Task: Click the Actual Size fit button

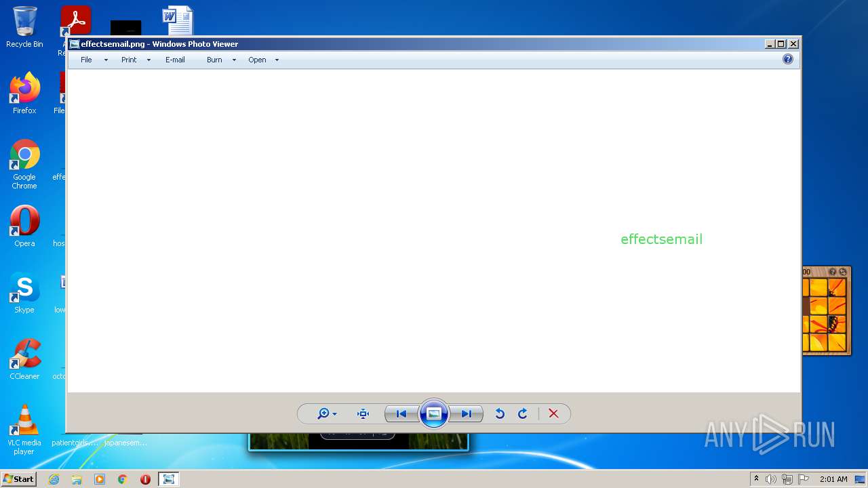Action: click(x=363, y=413)
